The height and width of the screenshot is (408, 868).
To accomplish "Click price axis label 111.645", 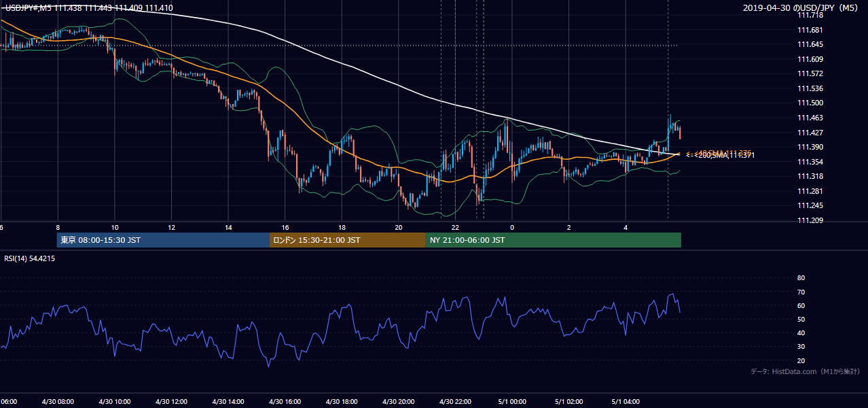I will pos(810,45).
